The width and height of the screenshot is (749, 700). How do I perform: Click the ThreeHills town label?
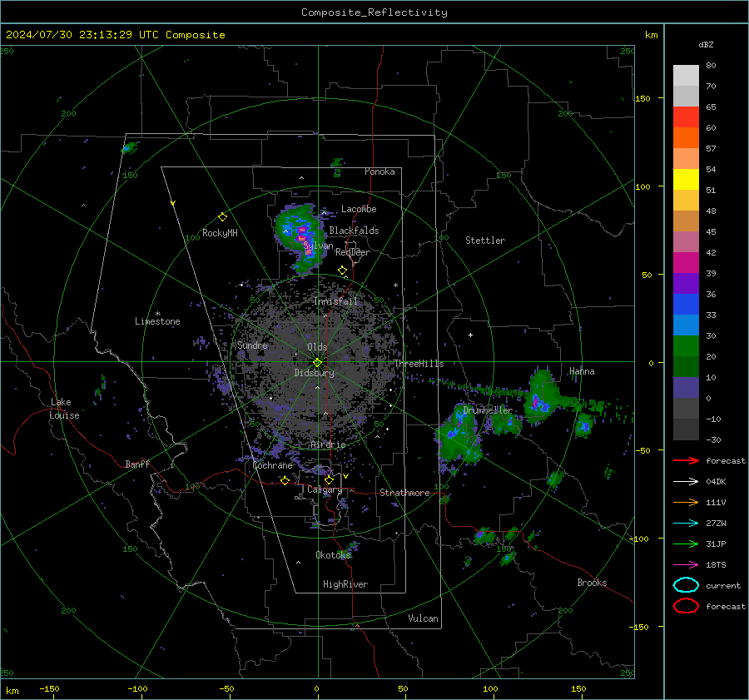pos(419,364)
